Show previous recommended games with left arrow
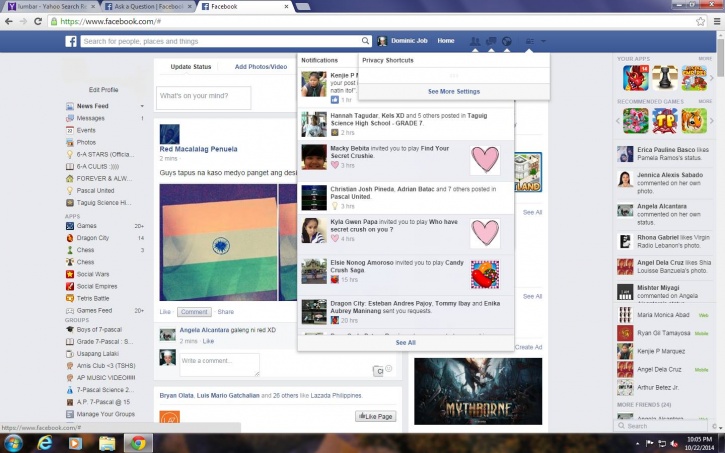 [618, 121]
